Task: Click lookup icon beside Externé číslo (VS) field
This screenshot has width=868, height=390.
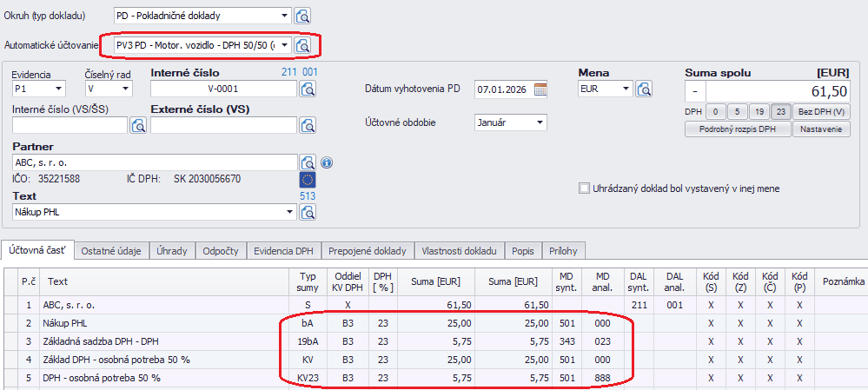Action: 307,126
